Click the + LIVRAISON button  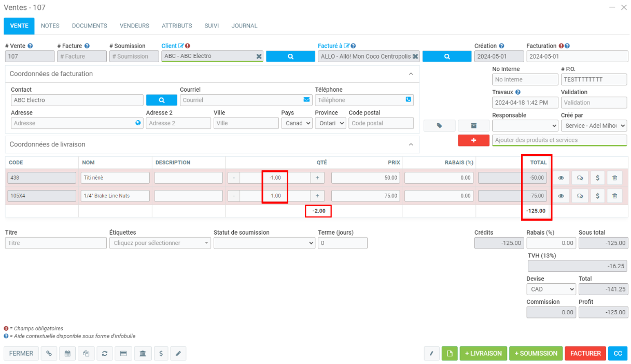tap(483, 353)
